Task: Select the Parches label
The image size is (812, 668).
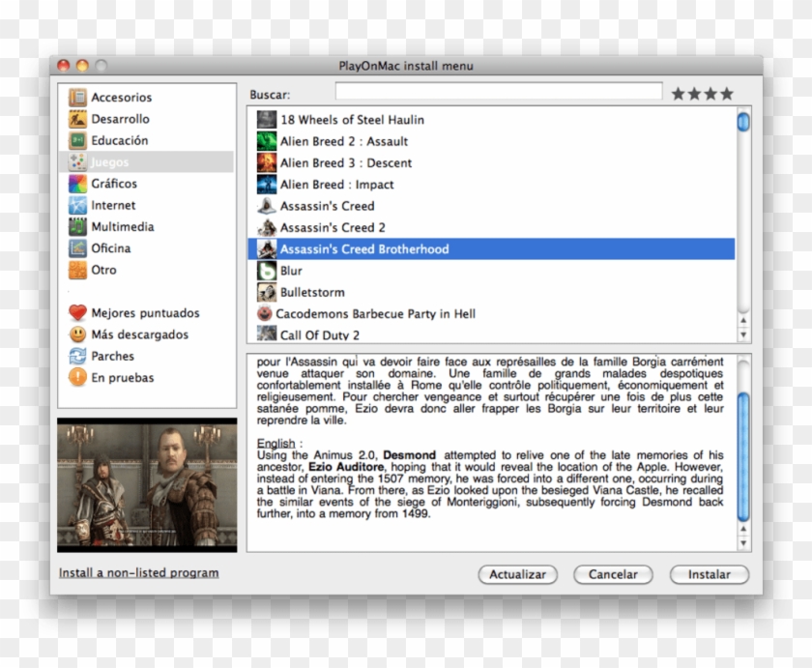Action: 112,356
